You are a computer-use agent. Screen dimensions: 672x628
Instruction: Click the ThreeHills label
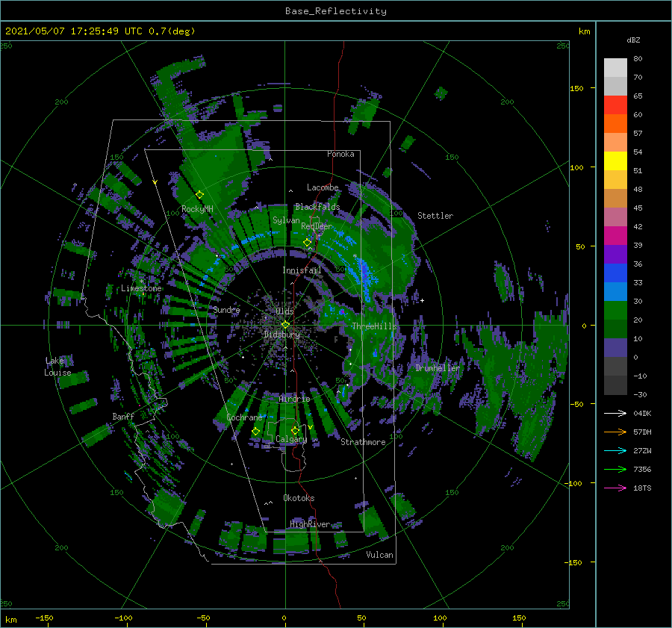click(x=374, y=326)
